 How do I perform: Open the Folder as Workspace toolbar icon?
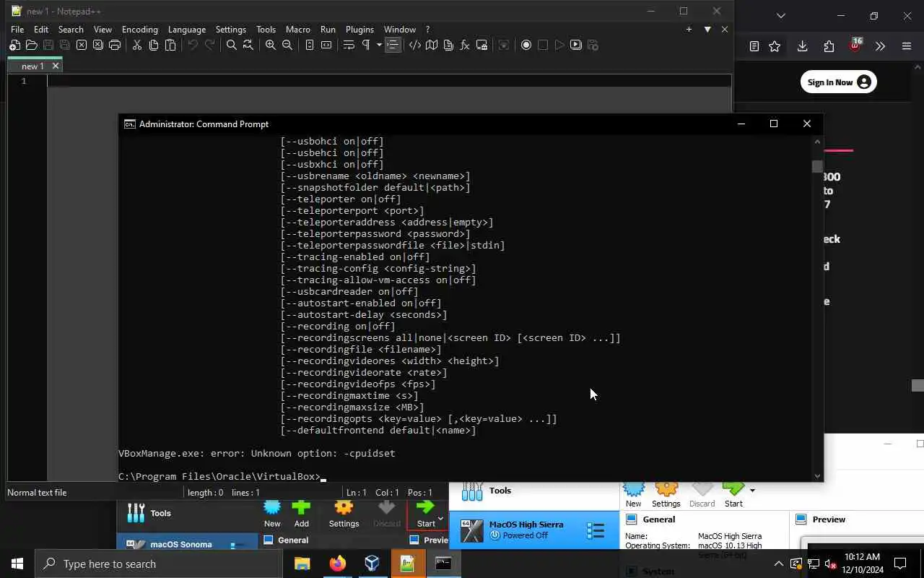481,45
